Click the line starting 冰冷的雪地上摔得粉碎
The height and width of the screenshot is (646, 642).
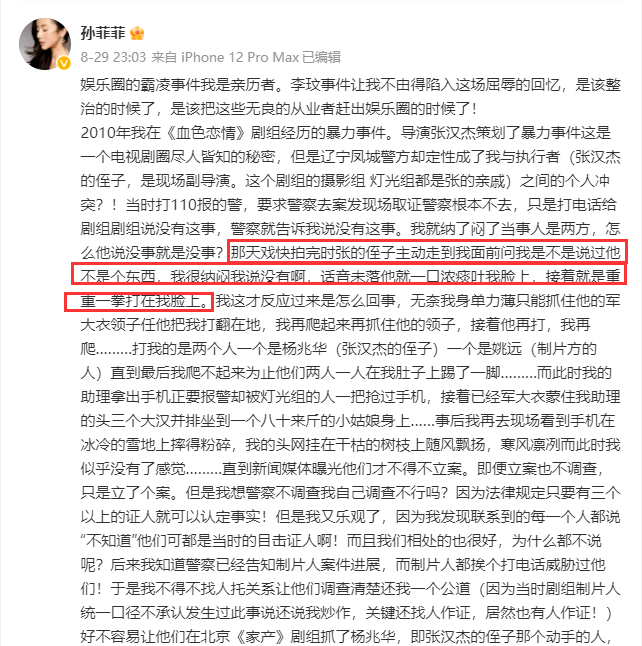point(350,445)
